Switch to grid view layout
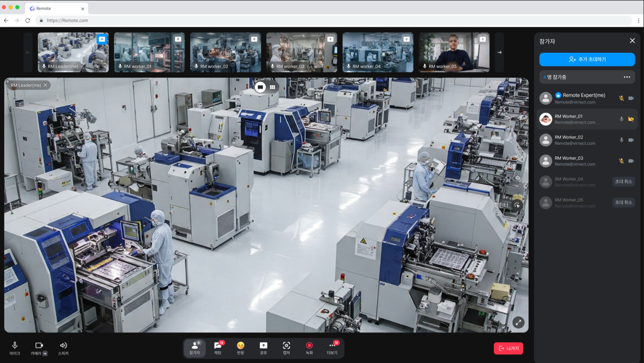 272,87
